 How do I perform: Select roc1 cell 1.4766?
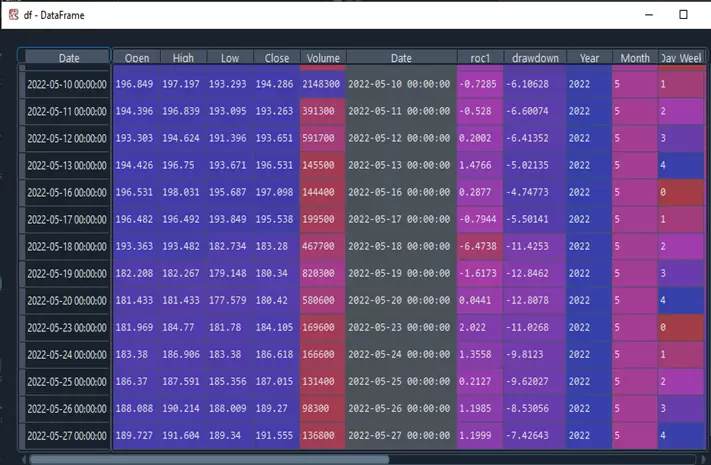coord(480,165)
